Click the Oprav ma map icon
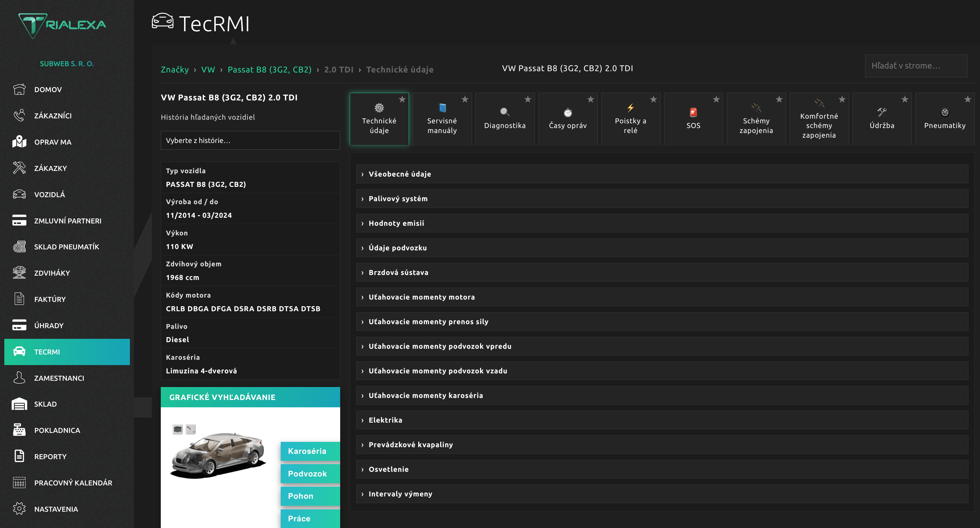This screenshot has width=980, height=528. coord(19,142)
